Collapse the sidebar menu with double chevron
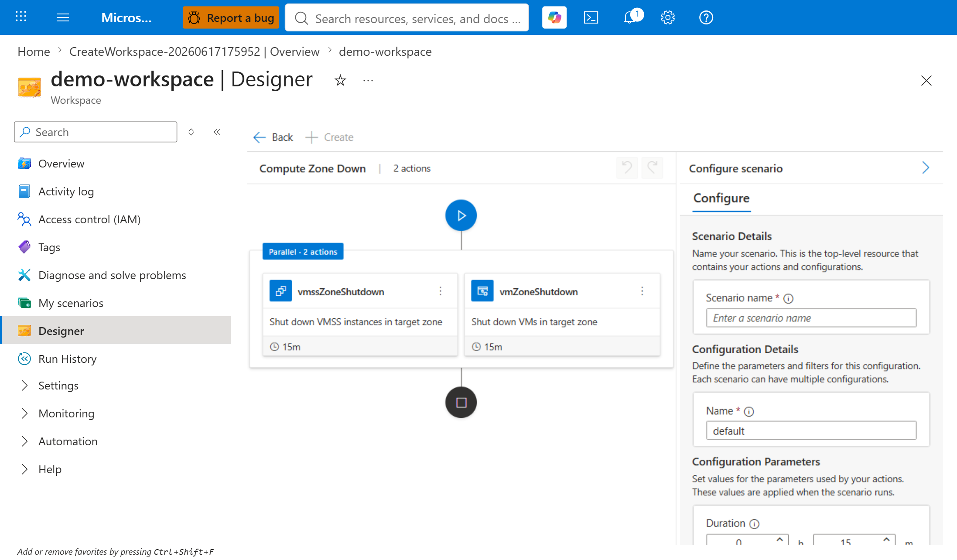 click(217, 132)
